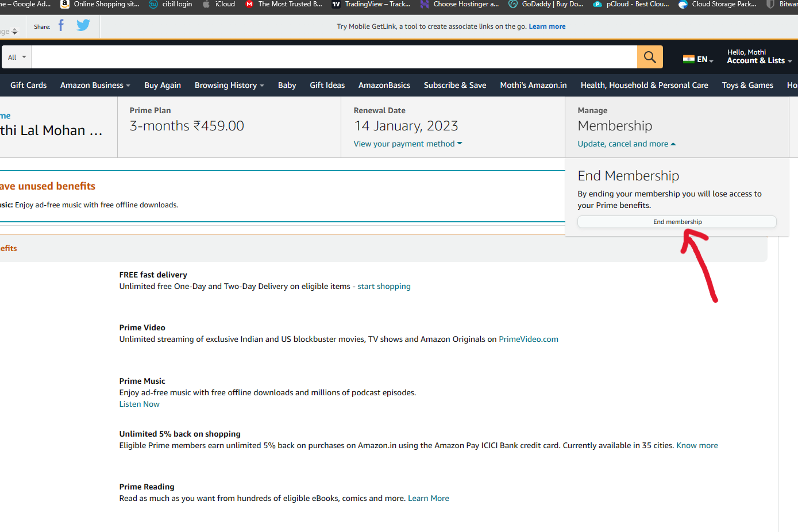Collapse Update, cancel and more
This screenshot has width=798, height=532.
(627, 144)
